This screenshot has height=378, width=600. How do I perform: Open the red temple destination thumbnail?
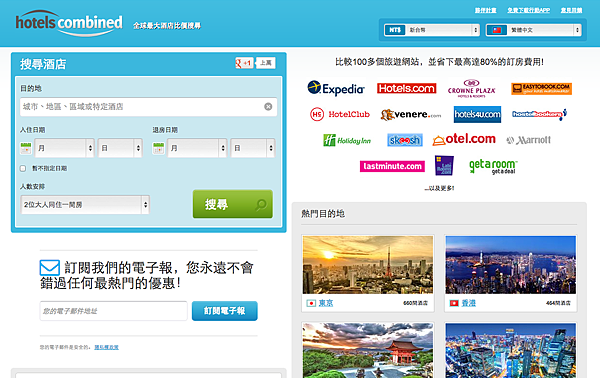coord(368,350)
